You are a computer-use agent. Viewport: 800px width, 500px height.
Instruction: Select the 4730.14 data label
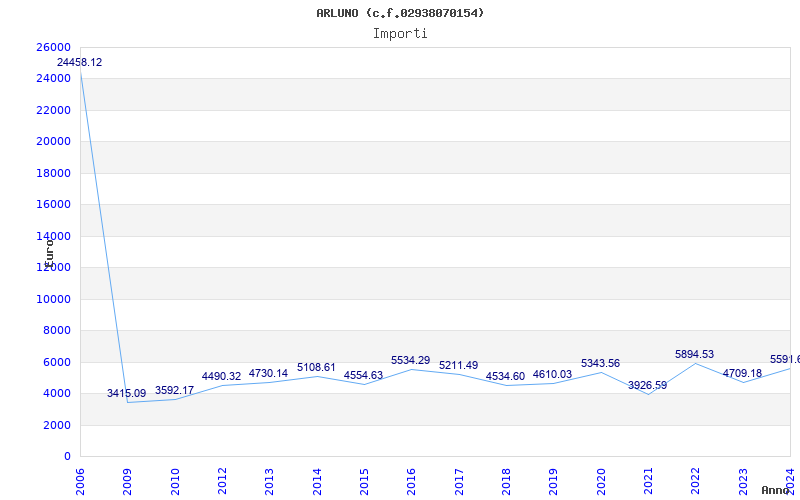pyautogui.click(x=268, y=374)
